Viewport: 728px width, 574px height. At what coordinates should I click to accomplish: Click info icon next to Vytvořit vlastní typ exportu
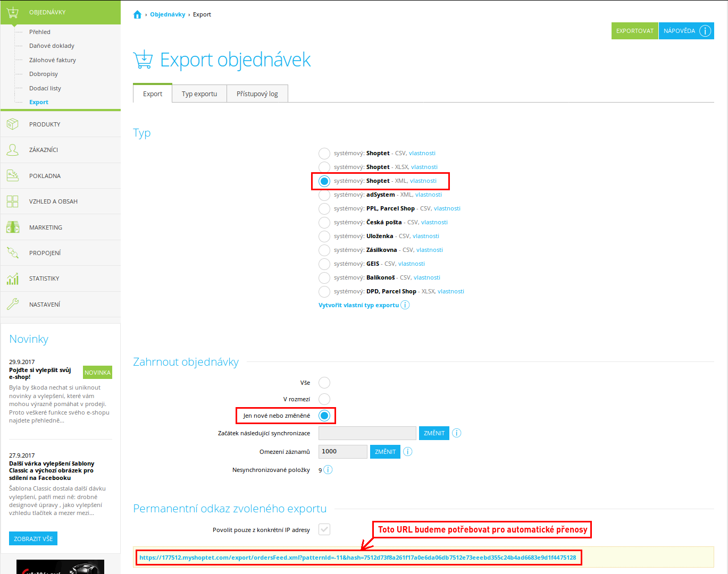point(405,305)
